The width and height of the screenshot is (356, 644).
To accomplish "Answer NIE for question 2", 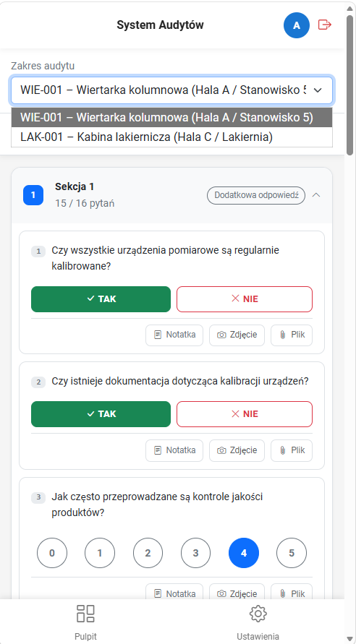I will pos(245,414).
